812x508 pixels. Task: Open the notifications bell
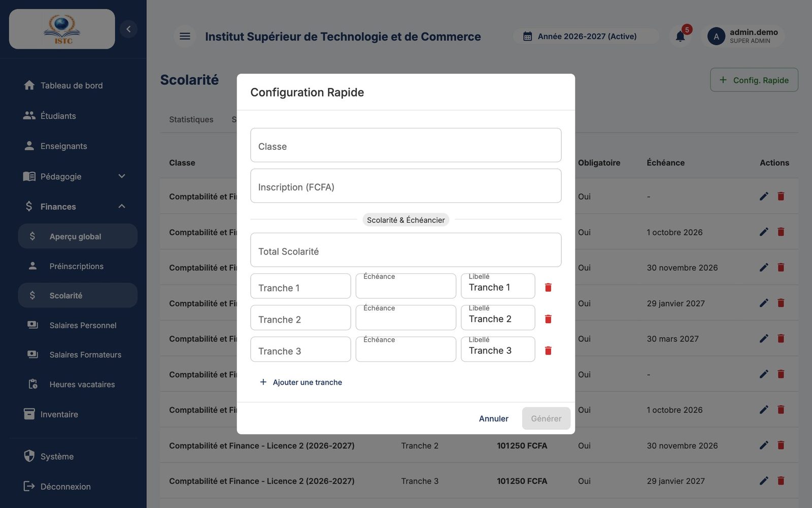pyautogui.click(x=681, y=36)
